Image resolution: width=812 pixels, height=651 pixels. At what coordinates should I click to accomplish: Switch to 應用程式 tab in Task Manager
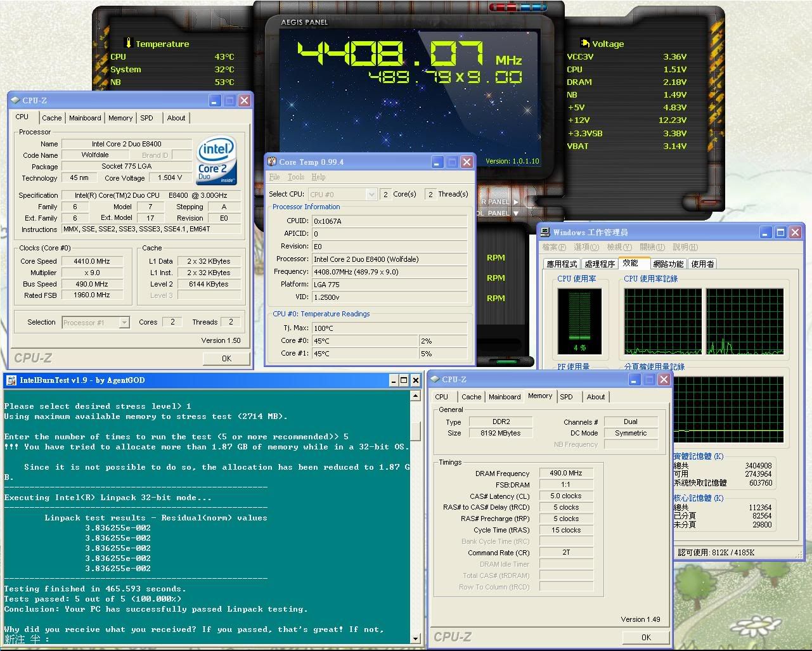562,264
